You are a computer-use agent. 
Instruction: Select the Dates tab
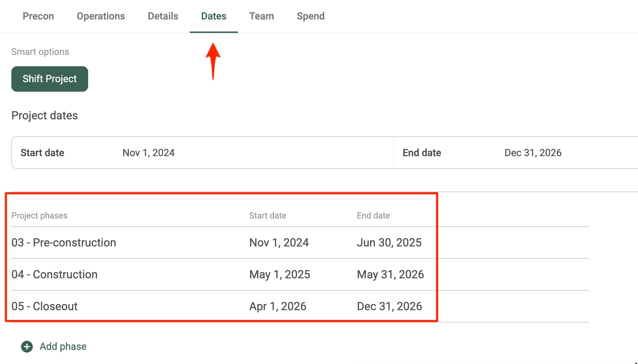point(214,16)
